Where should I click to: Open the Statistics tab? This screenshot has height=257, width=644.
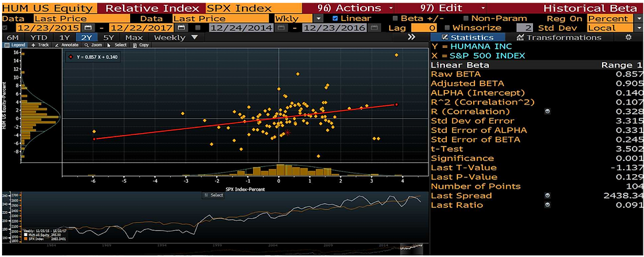[469, 37]
